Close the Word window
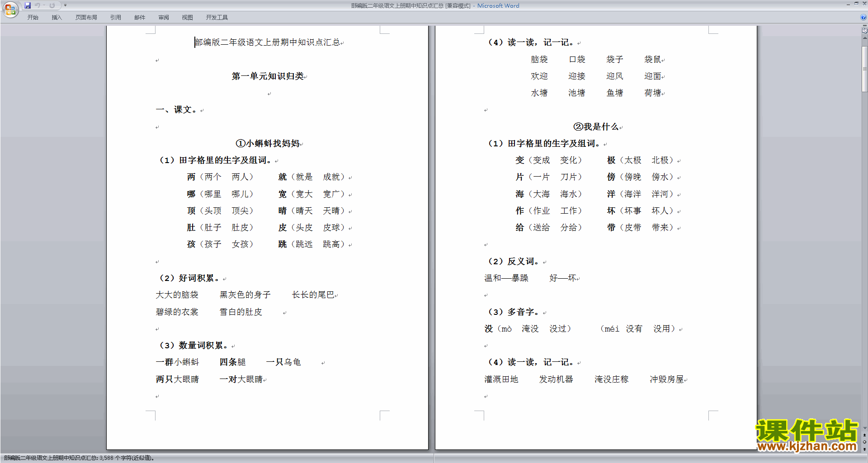This screenshot has height=463, width=868. 864,4
